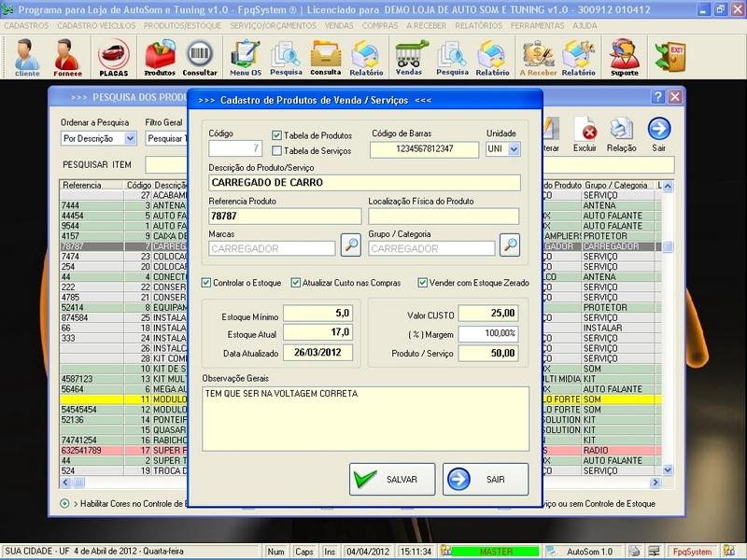Open the Por Descrição sort dropdown
The height and width of the screenshot is (560, 747).
tap(130, 138)
